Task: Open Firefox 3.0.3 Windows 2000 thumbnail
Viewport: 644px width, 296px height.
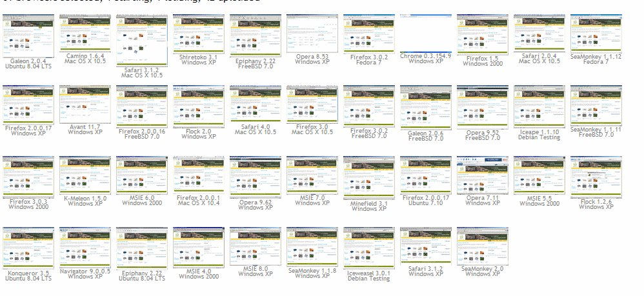Action: (28, 177)
